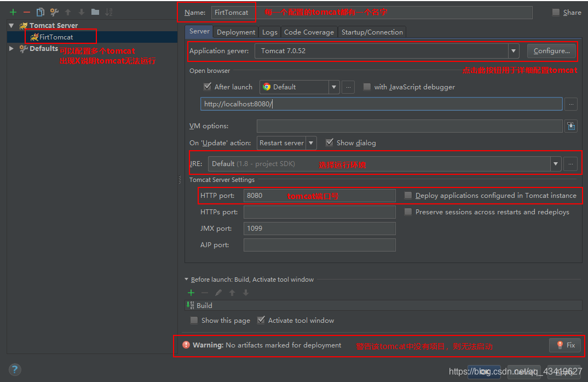Open URL expand ellipsis button

click(570, 104)
